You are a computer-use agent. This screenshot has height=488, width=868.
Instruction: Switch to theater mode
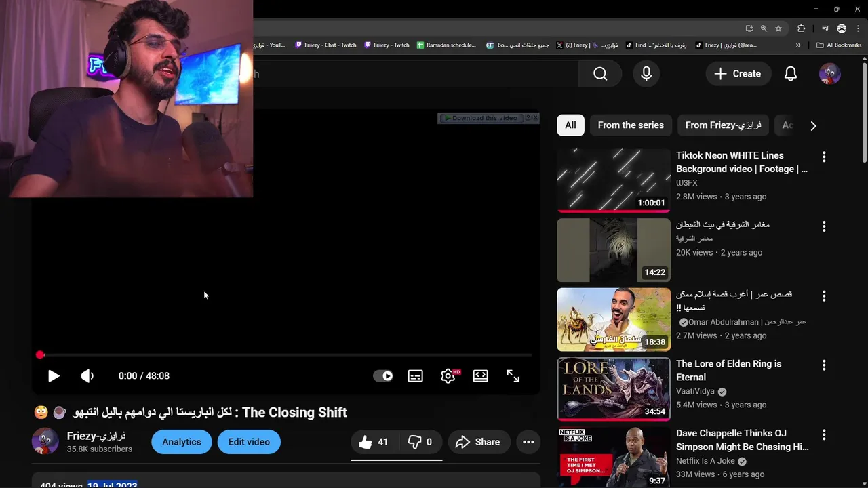[x=481, y=376]
